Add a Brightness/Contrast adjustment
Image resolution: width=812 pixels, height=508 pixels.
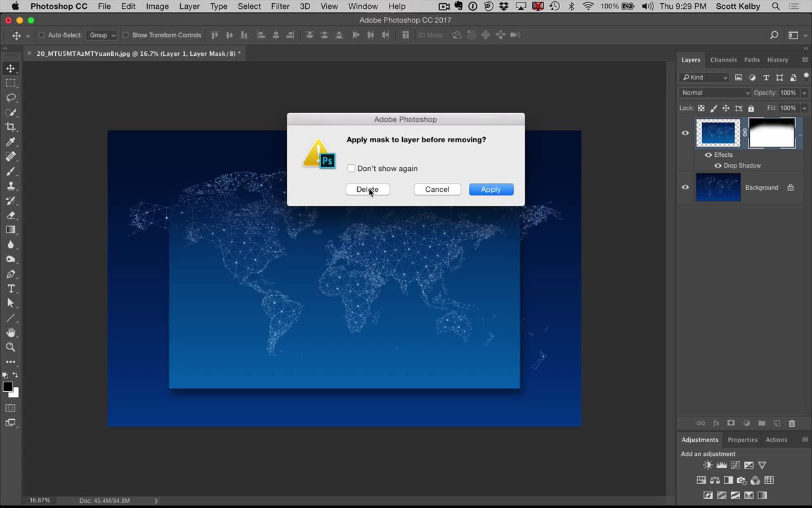tap(707, 465)
